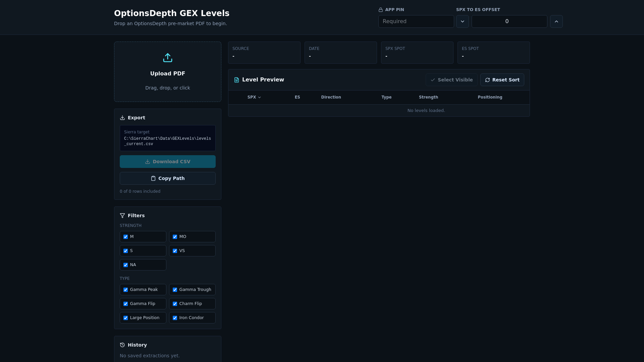Decrease the SPX to ES offset

click(463, 21)
